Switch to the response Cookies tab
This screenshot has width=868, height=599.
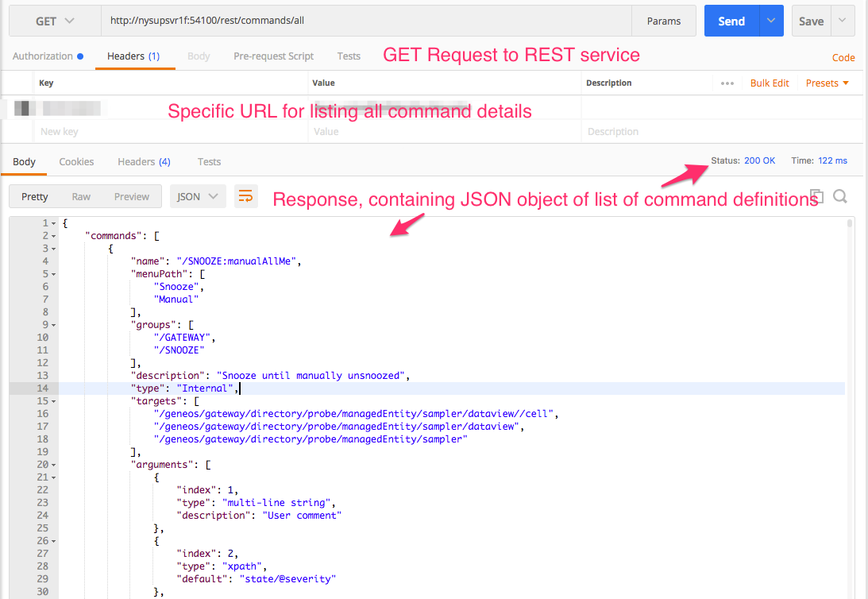(x=76, y=162)
